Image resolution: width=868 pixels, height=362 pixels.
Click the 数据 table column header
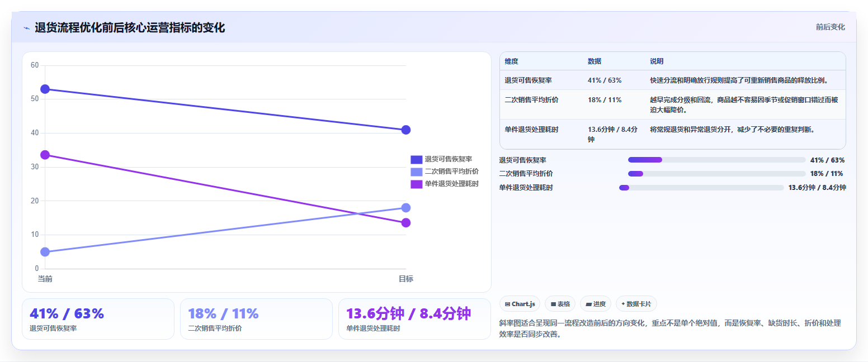[595, 61]
